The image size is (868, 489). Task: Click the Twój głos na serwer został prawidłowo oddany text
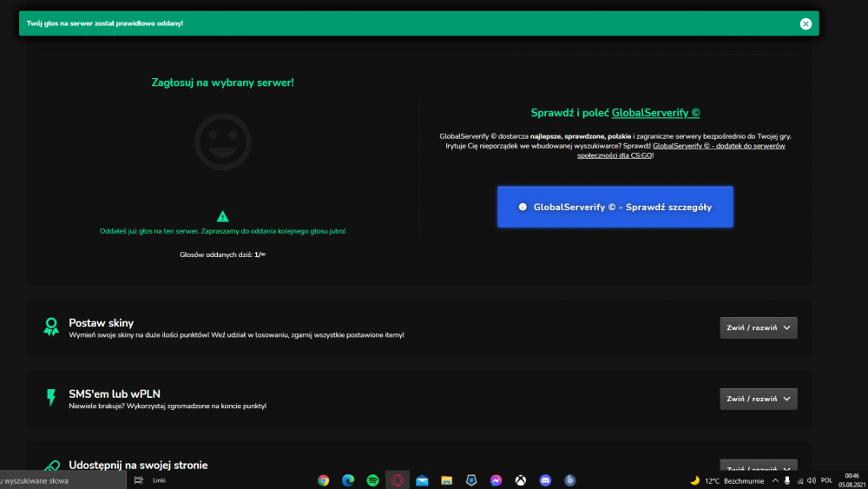(105, 23)
